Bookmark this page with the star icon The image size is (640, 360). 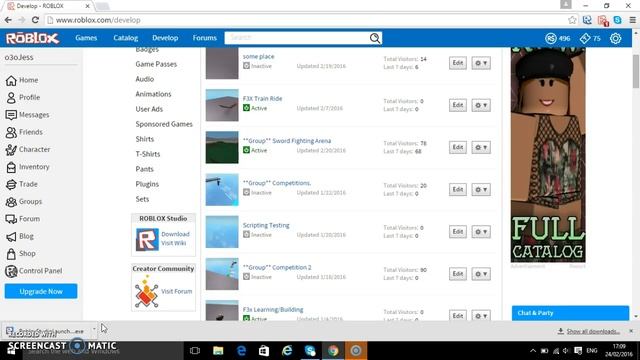coord(572,20)
